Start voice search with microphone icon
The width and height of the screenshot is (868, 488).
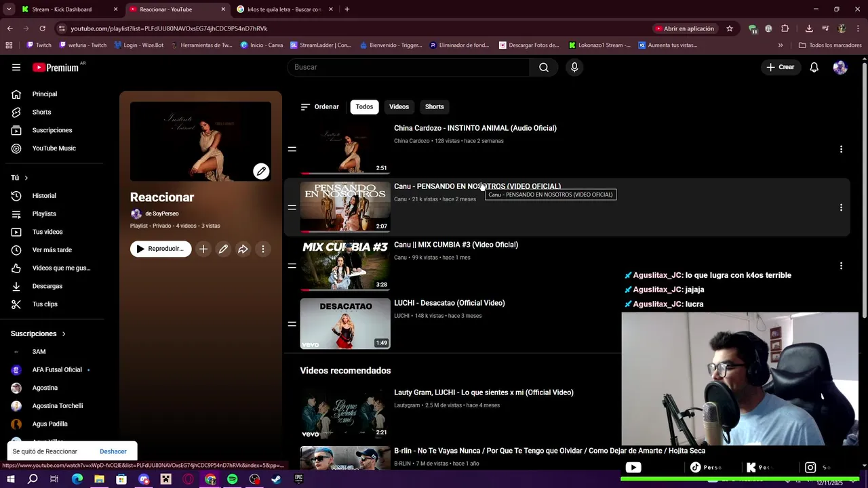pyautogui.click(x=574, y=67)
